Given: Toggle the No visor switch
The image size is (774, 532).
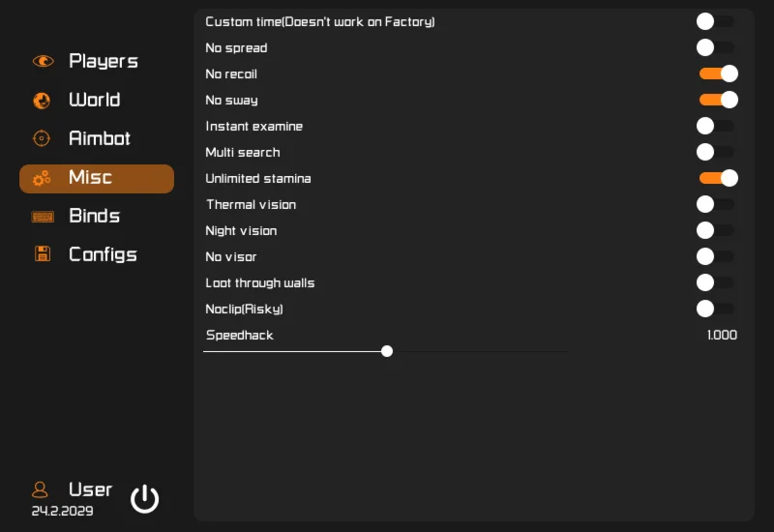Looking at the screenshot, I should [715, 256].
